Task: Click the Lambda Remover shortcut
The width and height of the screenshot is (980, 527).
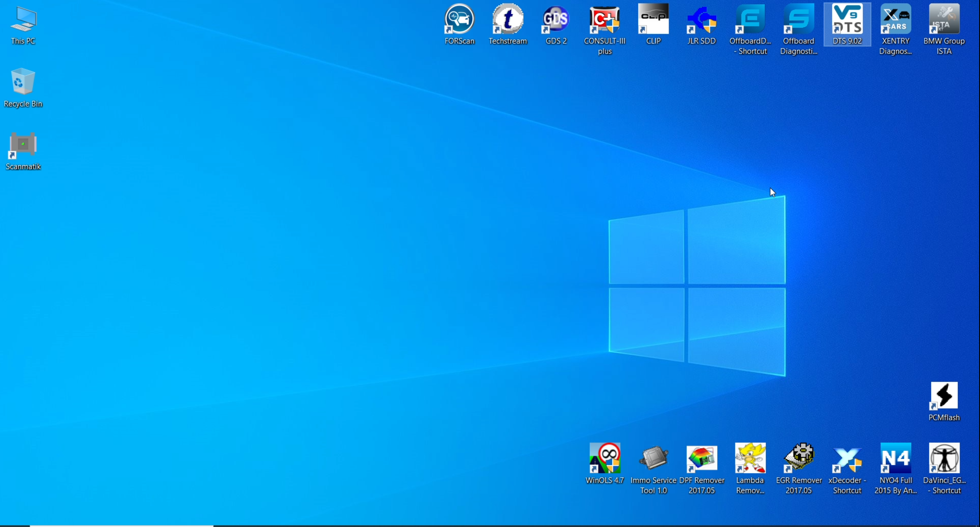Action: 750,458
